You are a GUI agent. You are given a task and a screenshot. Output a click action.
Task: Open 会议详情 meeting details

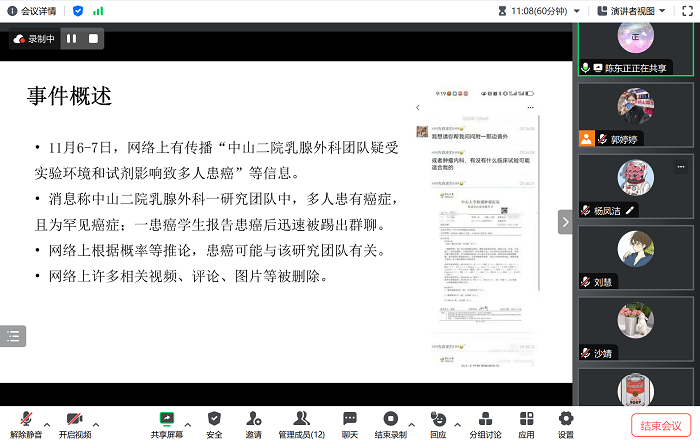pos(32,11)
